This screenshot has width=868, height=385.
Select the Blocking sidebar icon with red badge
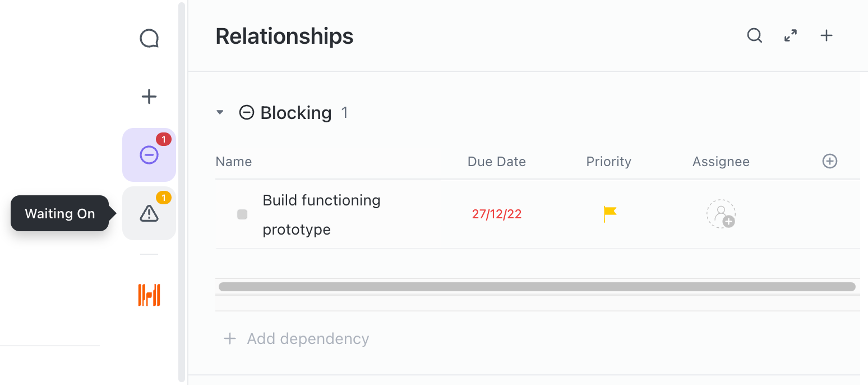pyautogui.click(x=149, y=154)
